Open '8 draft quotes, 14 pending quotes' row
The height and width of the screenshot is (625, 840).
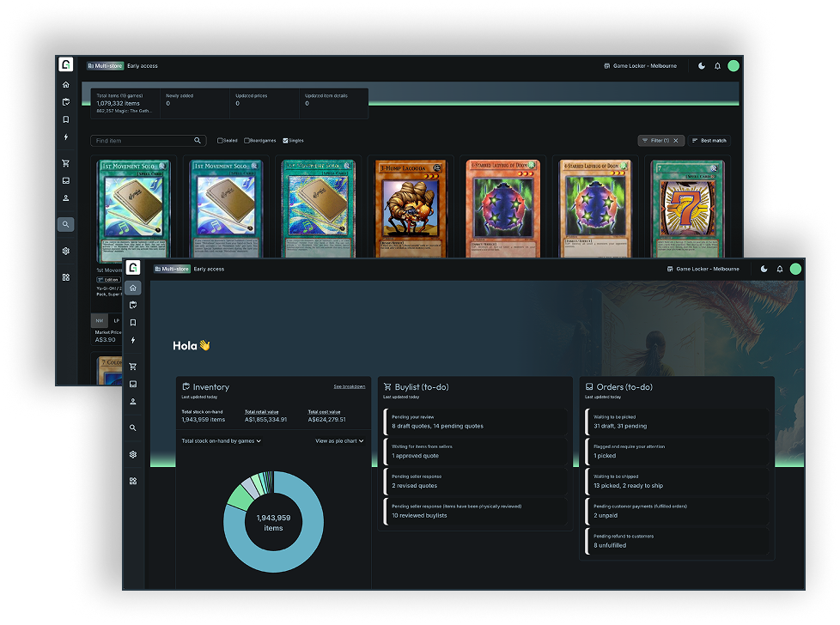[475, 422]
